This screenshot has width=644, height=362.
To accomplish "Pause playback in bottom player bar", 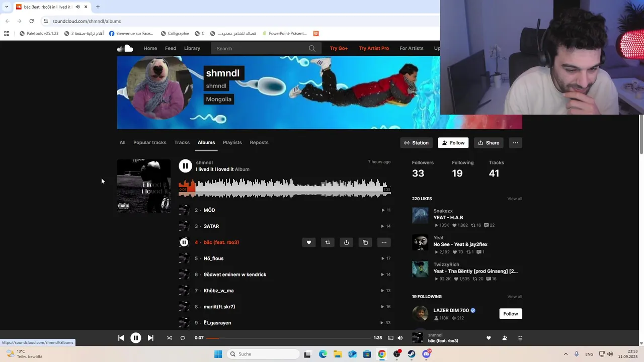I will [136, 338].
